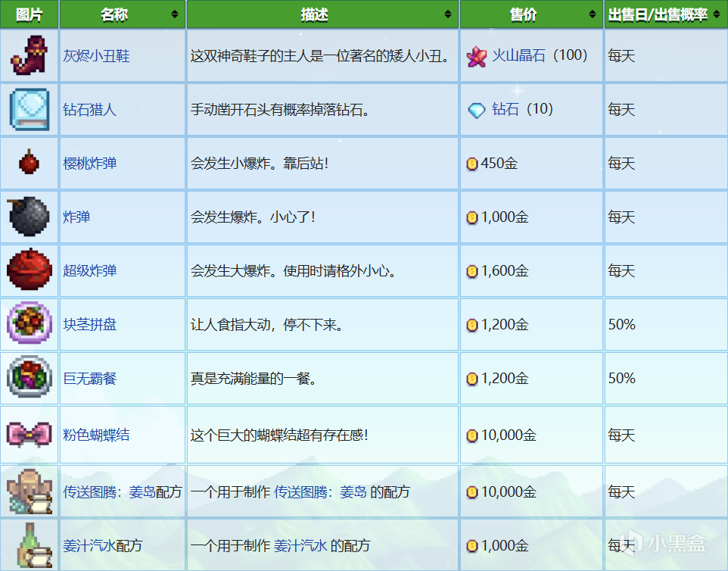The width and height of the screenshot is (728, 571).
Task: Open the 钻石猎人 link
Action: pyautogui.click(x=89, y=110)
